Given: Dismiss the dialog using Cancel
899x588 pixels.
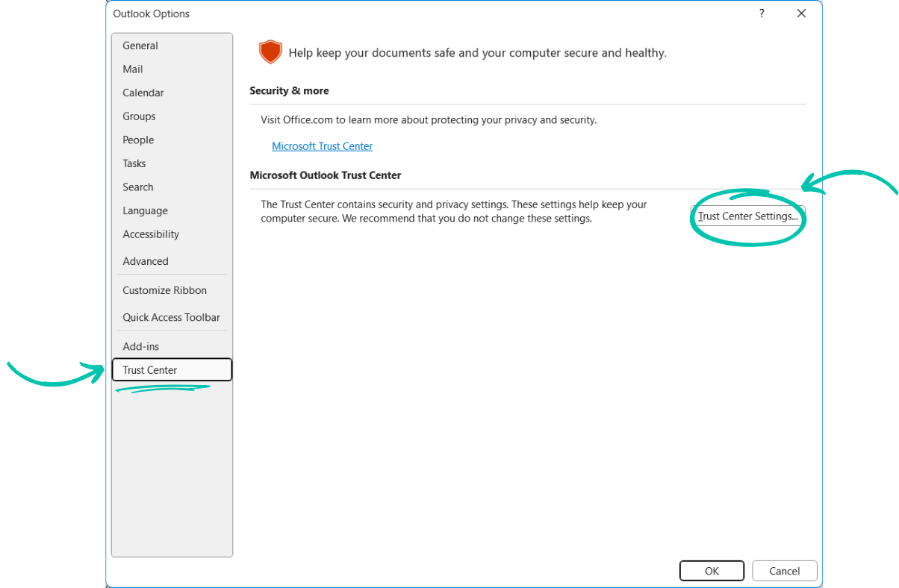Looking at the screenshot, I should click(784, 570).
